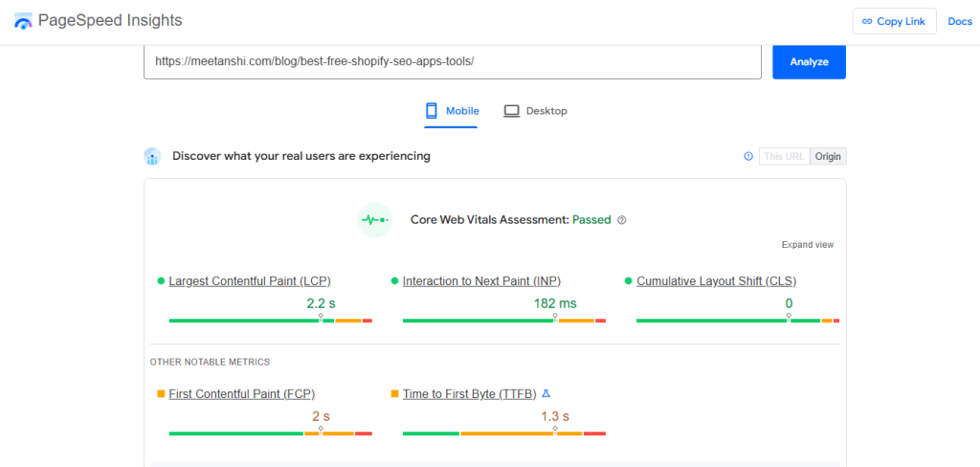Image resolution: width=980 pixels, height=467 pixels.
Task: Click the green dot beside INP
Action: [x=394, y=281]
